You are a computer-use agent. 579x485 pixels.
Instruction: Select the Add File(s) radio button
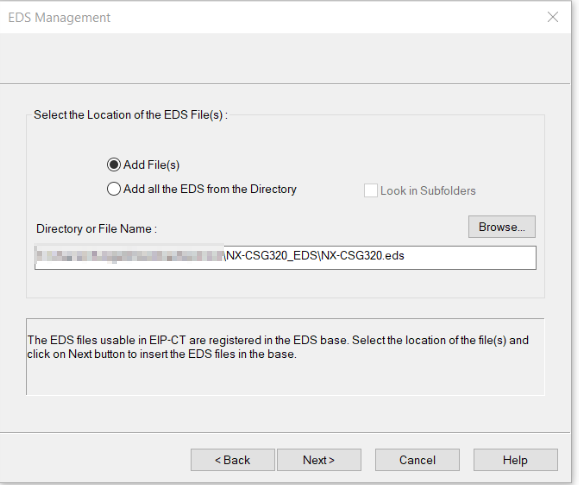[x=114, y=165]
